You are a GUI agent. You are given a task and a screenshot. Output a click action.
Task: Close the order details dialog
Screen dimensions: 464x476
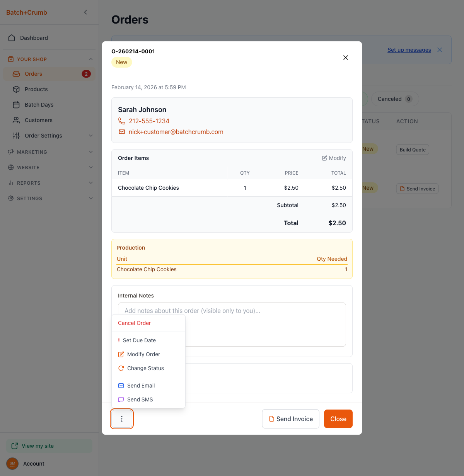click(x=346, y=58)
